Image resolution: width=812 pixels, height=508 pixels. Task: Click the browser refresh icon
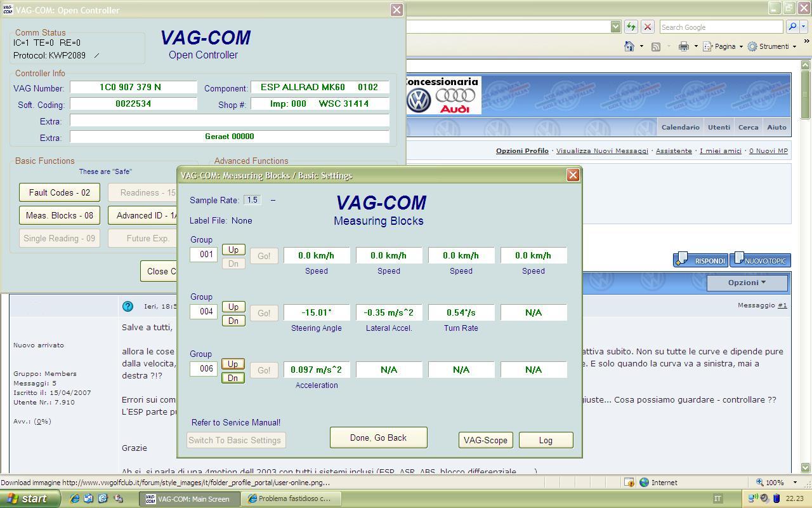(x=631, y=27)
